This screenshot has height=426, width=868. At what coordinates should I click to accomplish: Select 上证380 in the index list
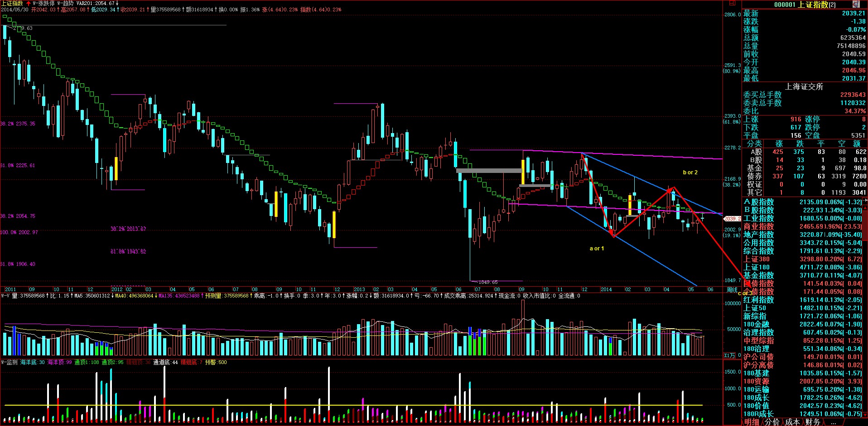click(756, 259)
